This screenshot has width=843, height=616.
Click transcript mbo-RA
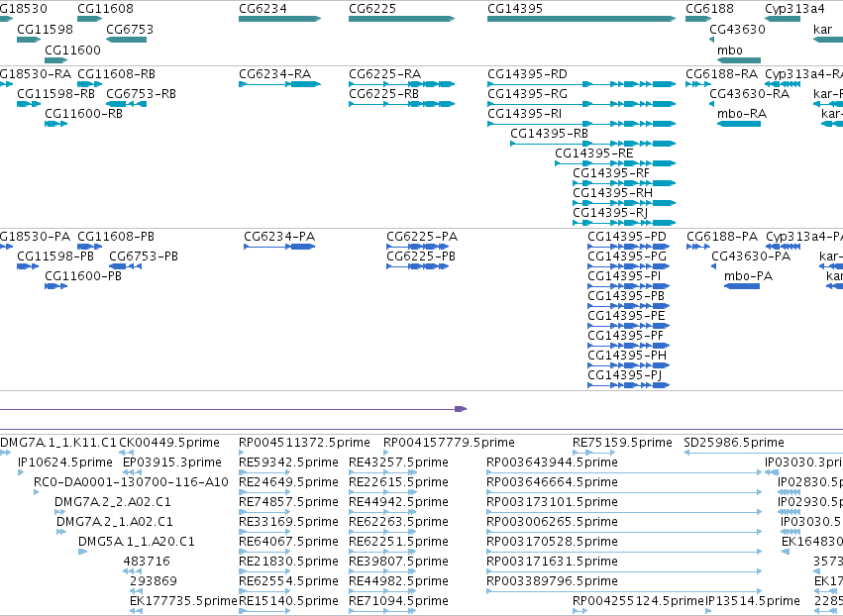coord(742,114)
